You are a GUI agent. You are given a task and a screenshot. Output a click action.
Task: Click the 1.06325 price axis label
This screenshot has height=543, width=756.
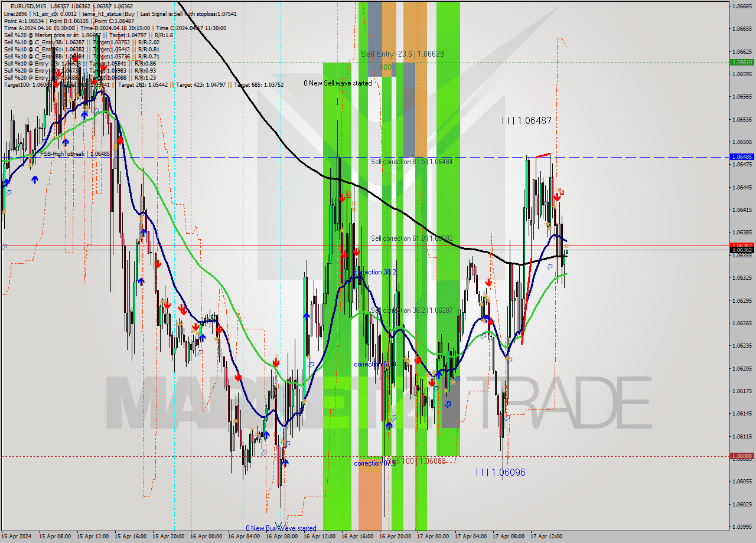pyautogui.click(x=742, y=277)
